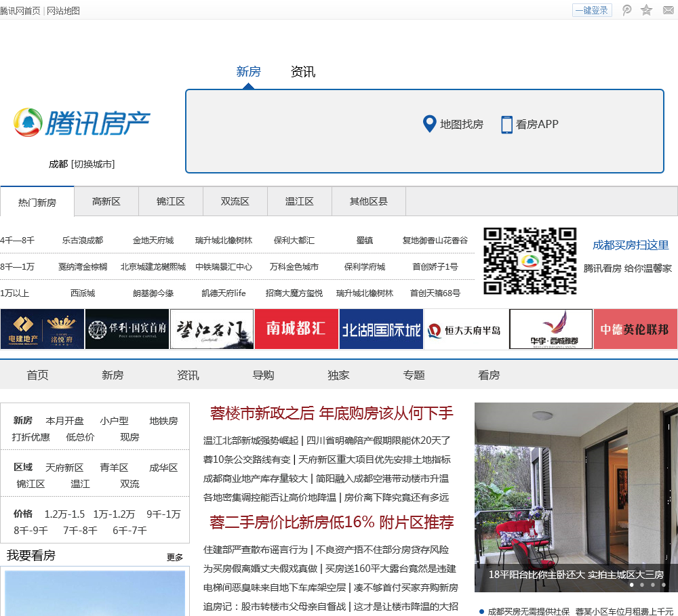This screenshot has height=616, width=678.
Task: Open 保利大都汇 listing
Action: pos(294,241)
